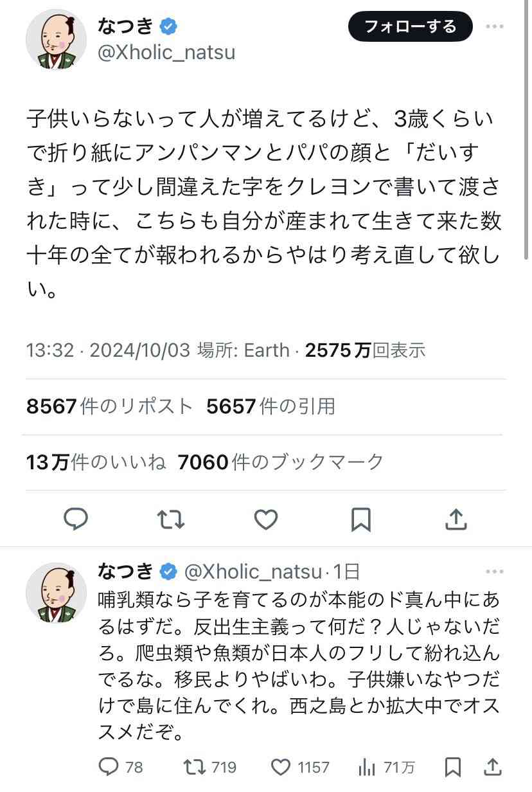This screenshot has width=532, height=792.
Task: Open the 5657件の引用 list
Action: click(270, 406)
